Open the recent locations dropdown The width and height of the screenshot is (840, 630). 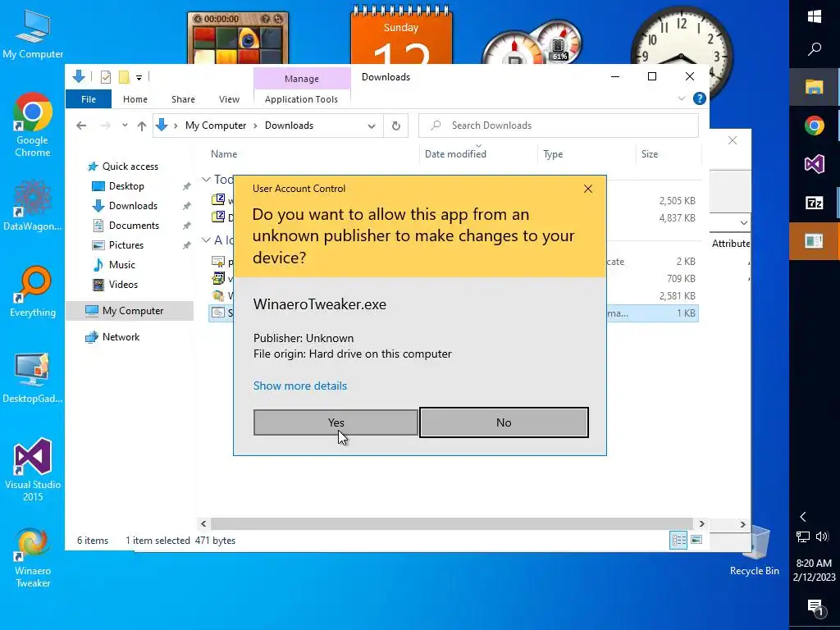tap(125, 126)
